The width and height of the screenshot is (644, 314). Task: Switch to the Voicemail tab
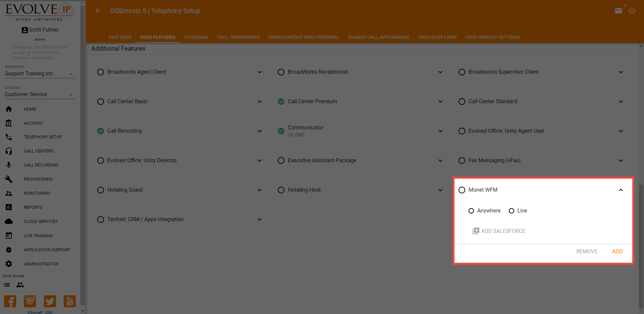[x=196, y=37]
